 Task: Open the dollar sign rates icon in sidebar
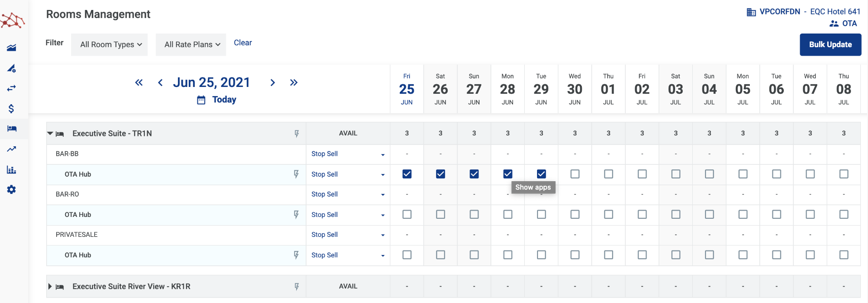11,109
